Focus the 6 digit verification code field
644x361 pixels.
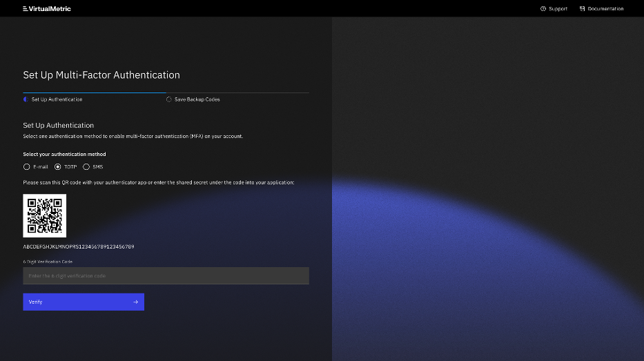point(166,275)
